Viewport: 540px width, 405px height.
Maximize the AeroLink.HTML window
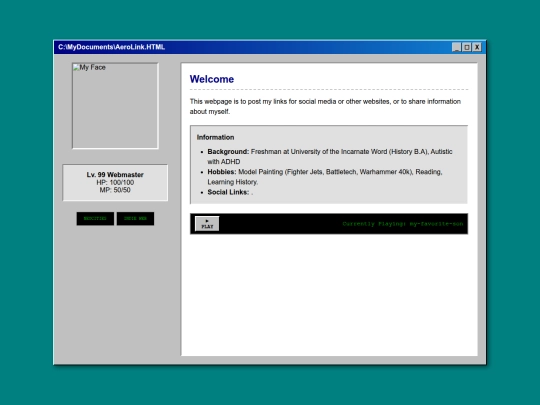coord(467,47)
